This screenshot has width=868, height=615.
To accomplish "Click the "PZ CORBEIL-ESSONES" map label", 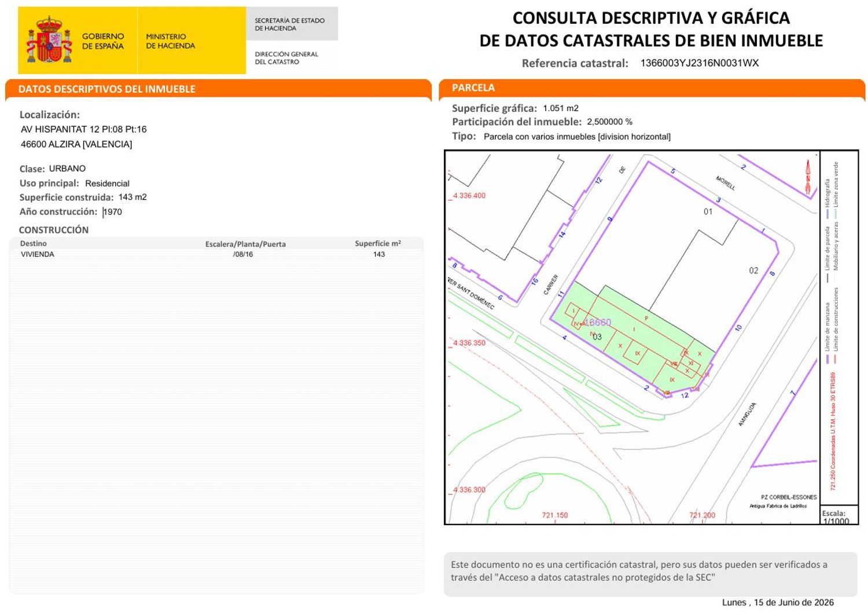I will click(x=789, y=497).
